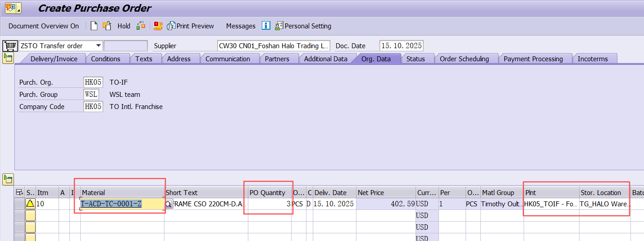Screen dimensions: 644x241
Task: Select the row selector for item 10
Action: (x=19, y=204)
